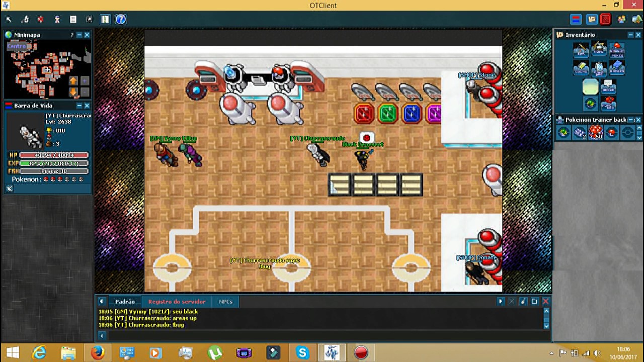This screenshot has height=362, width=644.
Task: Click the red bug icon in top toolbar
Action: 41,20
